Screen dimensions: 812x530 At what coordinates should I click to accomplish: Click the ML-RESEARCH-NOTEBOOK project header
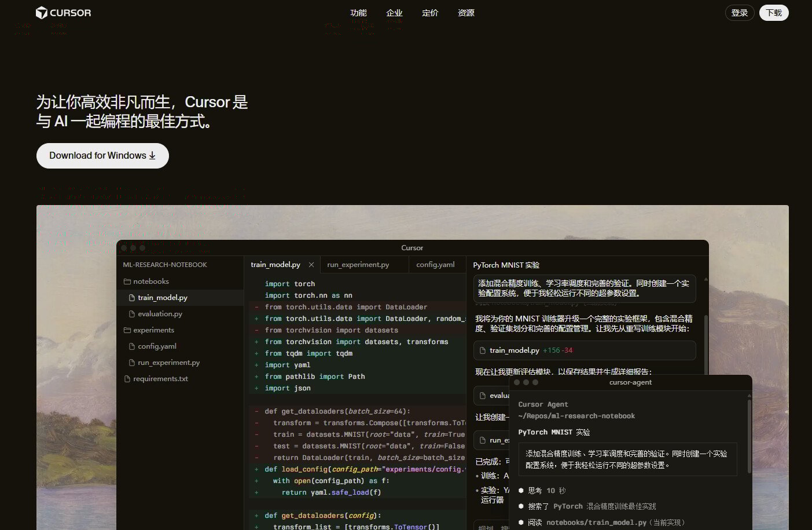point(165,265)
